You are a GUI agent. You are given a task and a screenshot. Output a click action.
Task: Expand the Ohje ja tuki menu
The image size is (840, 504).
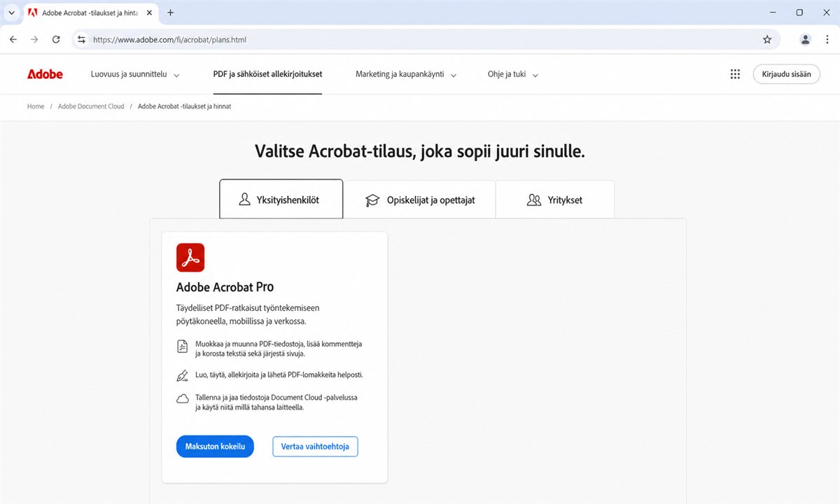(x=513, y=74)
